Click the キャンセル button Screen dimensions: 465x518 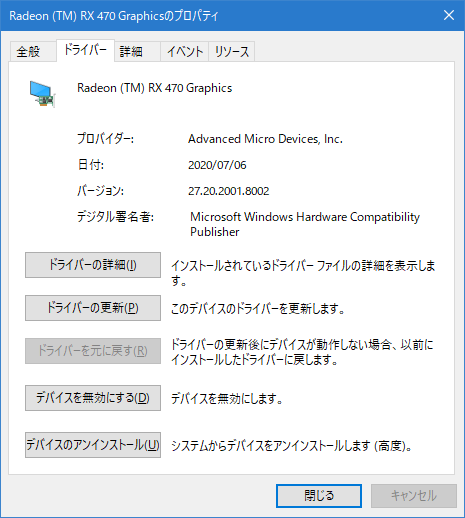[x=414, y=496]
